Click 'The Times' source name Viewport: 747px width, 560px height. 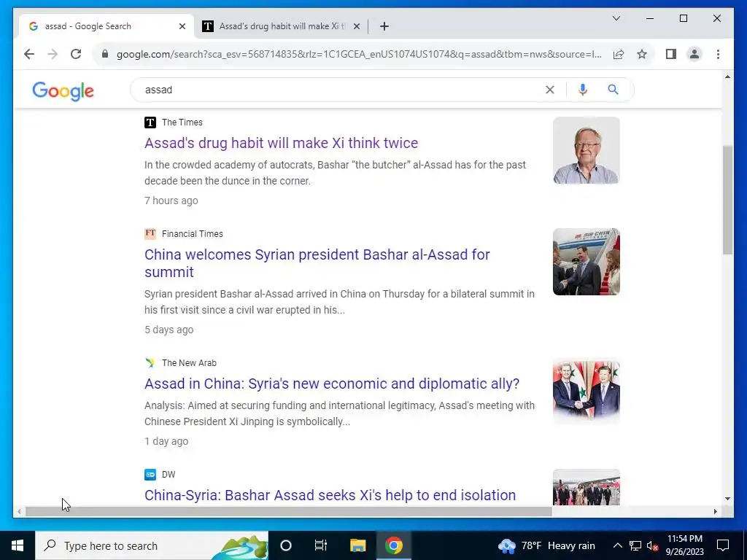(182, 122)
